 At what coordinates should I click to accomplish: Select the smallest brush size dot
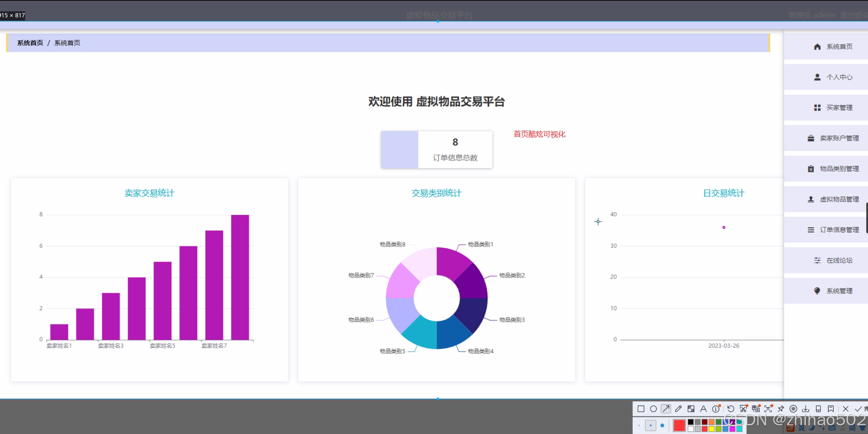point(639,425)
